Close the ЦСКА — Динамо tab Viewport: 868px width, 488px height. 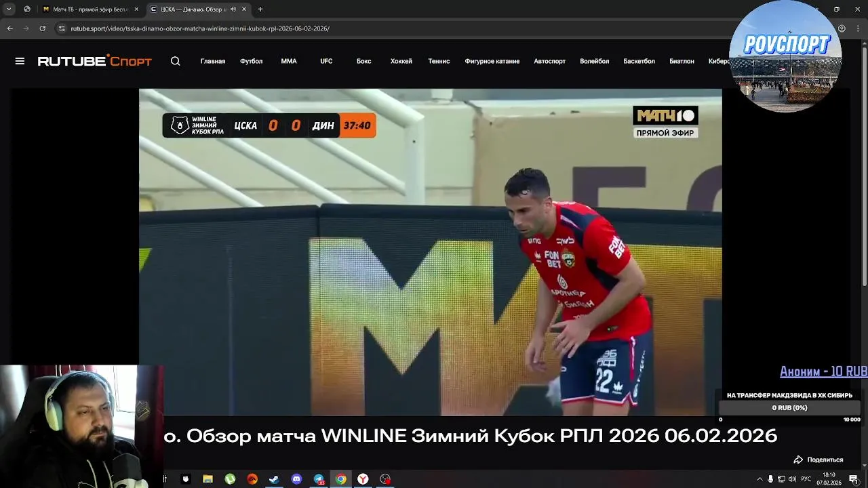244,9
